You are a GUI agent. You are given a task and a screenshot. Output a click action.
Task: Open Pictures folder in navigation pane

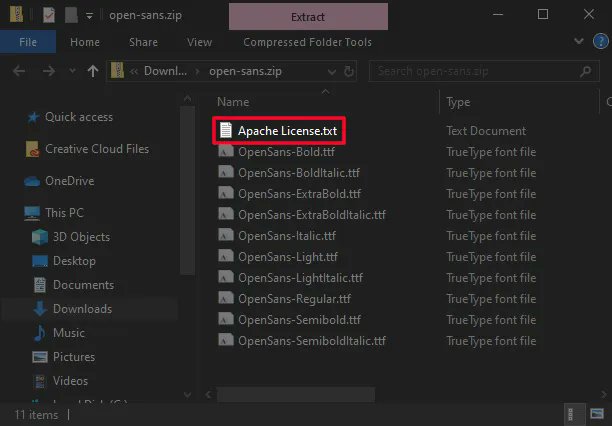[74, 357]
